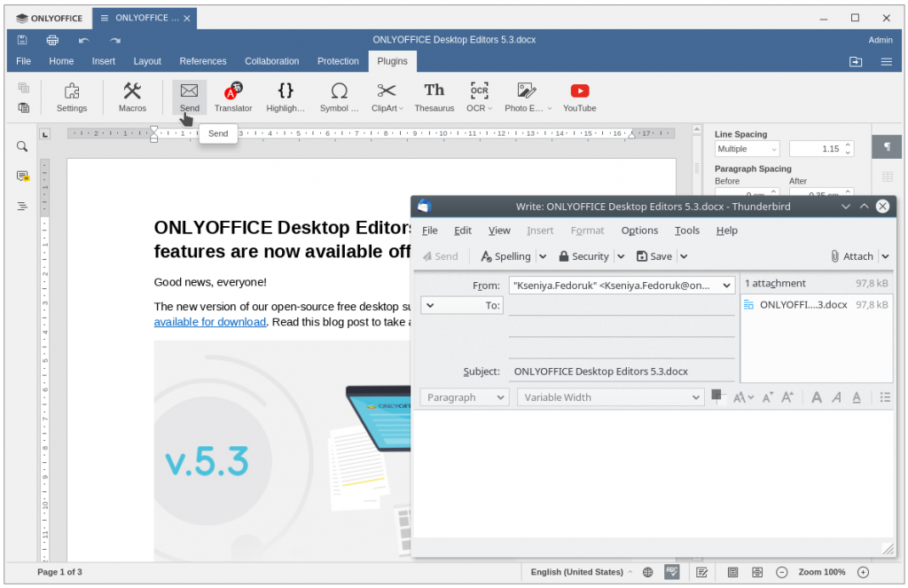Toggle spell checking in status bar
908x588 pixels.
click(x=672, y=572)
